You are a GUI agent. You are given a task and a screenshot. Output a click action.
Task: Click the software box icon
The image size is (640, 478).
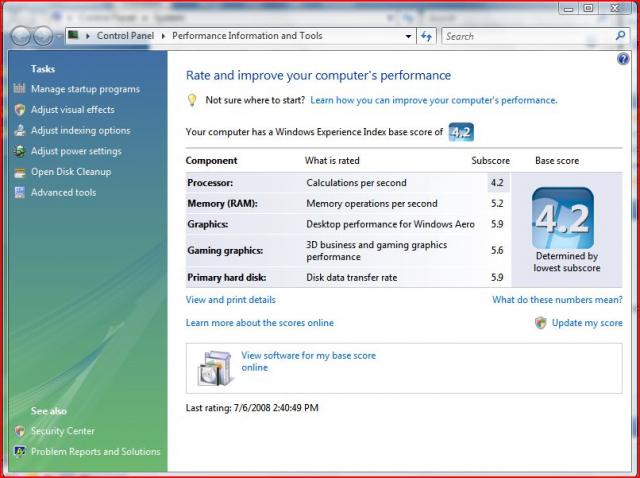(x=215, y=368)
